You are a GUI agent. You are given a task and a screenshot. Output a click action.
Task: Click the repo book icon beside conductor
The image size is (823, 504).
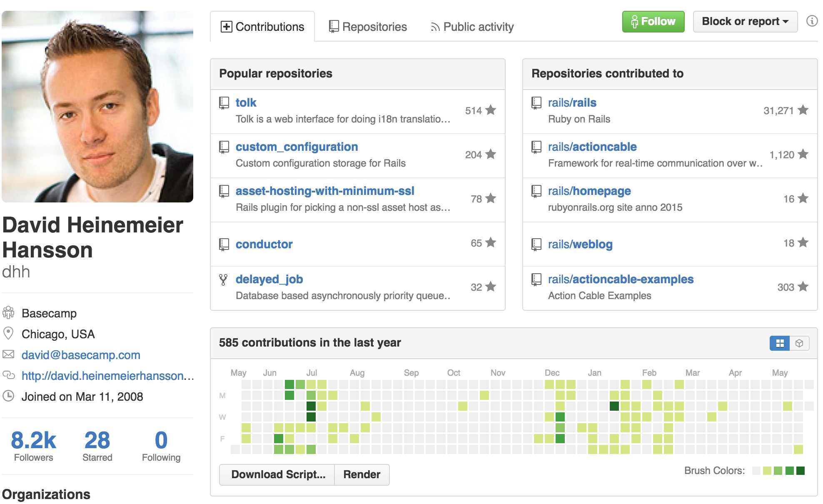(x=224, y=244)
